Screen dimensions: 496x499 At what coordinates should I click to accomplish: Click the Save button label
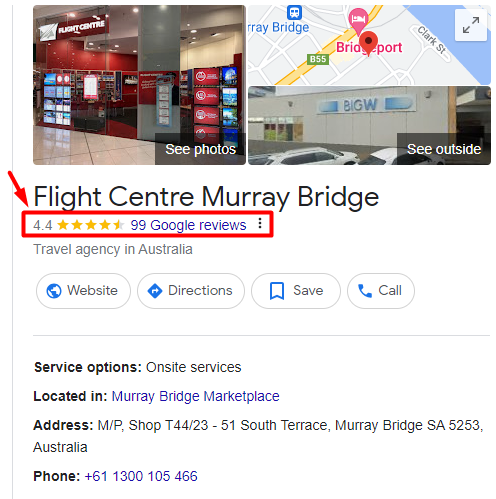308,291
